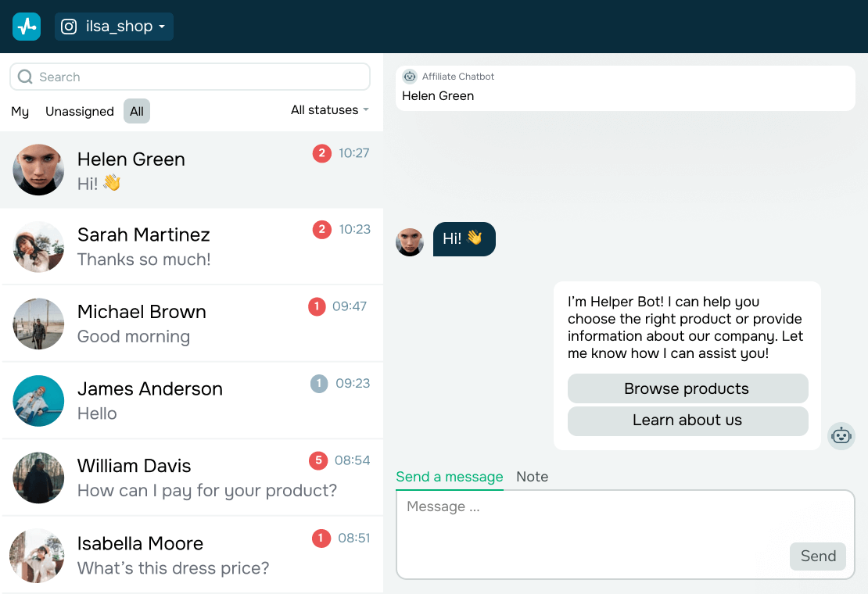The image size is (868, 594).
Task: Click the pulse logo icon in header
Action: point(27,27)
